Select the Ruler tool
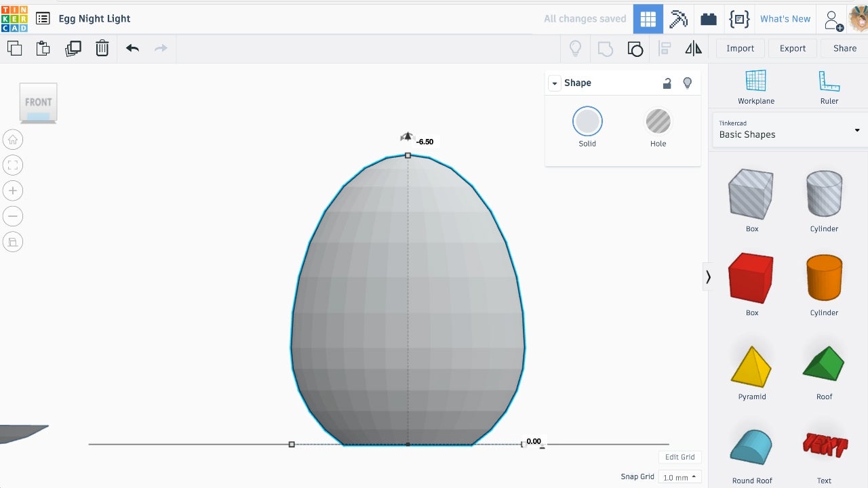868x488 pixels. pos(829,87)
